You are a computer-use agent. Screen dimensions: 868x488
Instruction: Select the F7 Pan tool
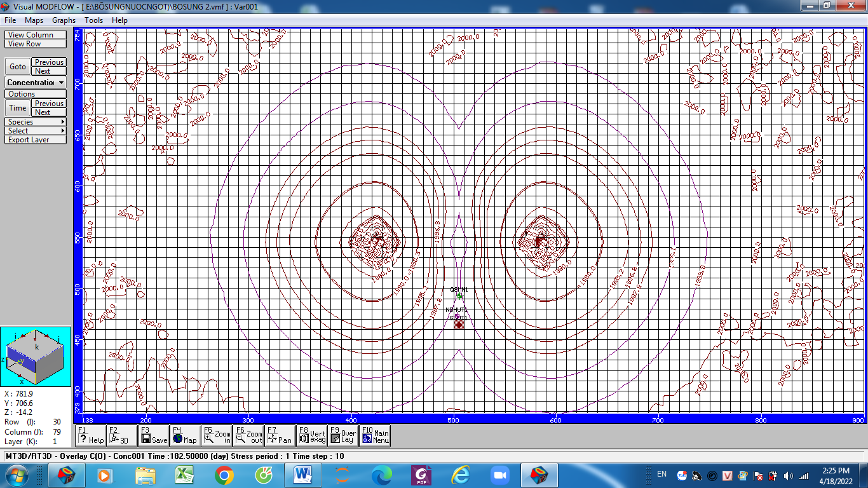(x=280, y=435)
